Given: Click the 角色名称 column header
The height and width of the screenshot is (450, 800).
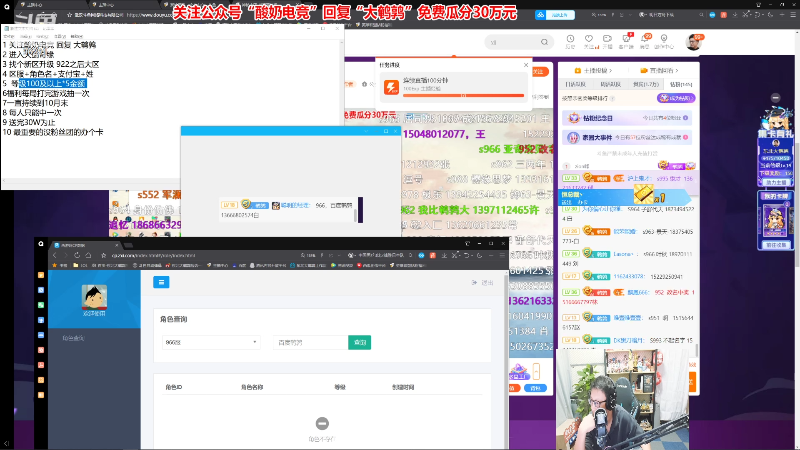Looking at the screenshot, I should tap(252, 387).
